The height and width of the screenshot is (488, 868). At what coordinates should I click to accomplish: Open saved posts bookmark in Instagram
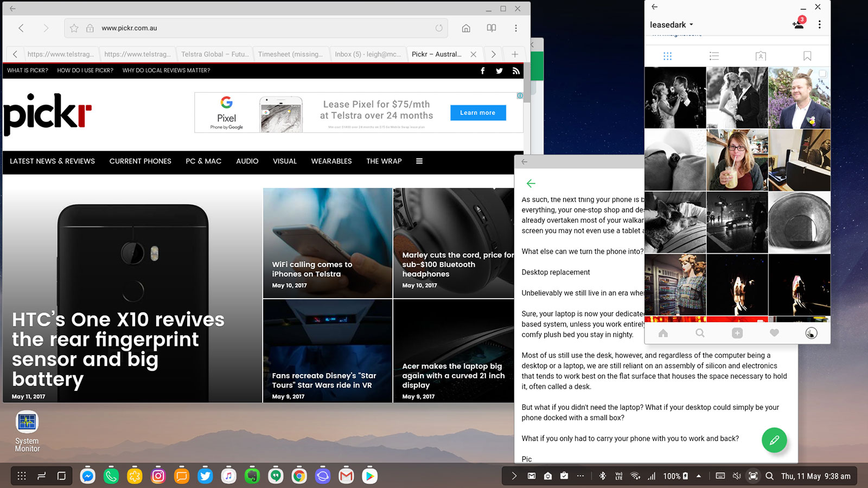click(807, 56)
